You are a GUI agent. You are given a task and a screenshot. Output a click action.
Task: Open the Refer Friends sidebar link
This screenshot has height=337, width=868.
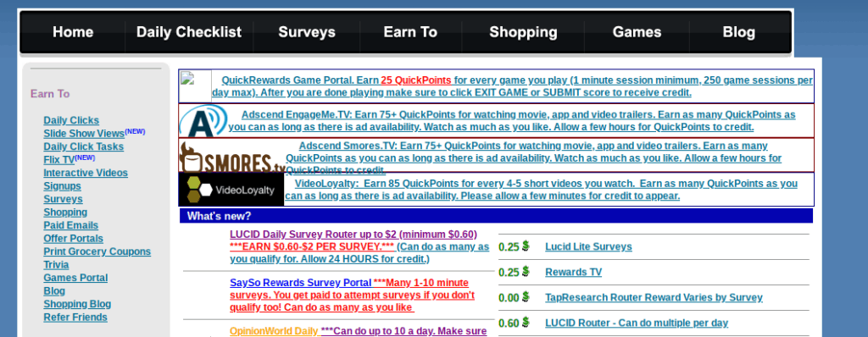(75, 317)
